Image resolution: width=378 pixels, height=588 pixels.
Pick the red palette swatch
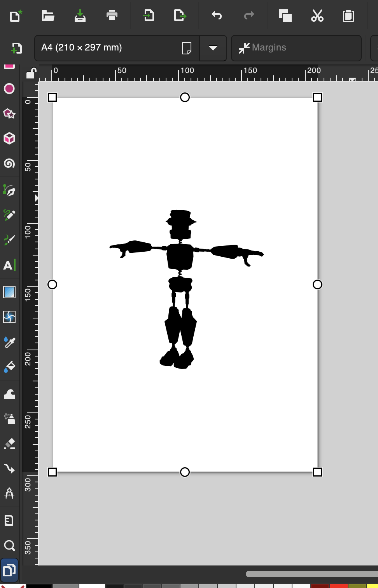[x=338, y=586]
